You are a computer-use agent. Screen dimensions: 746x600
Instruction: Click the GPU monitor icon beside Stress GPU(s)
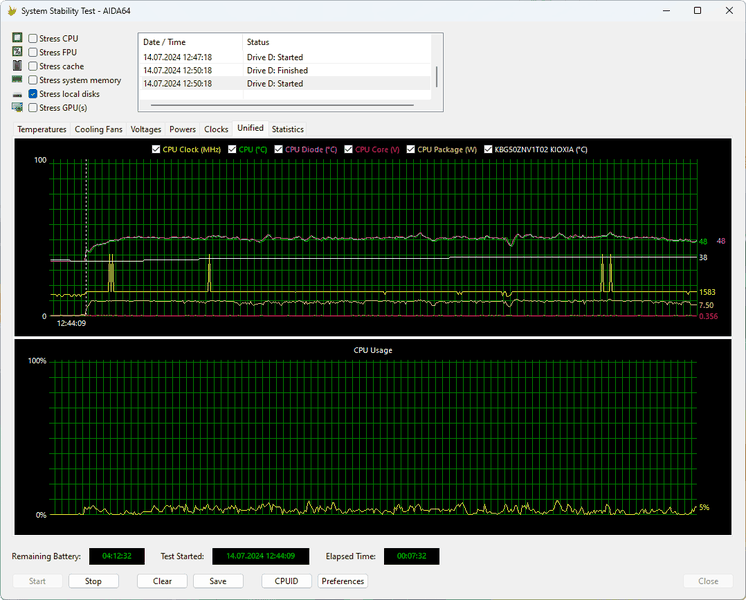17,107
